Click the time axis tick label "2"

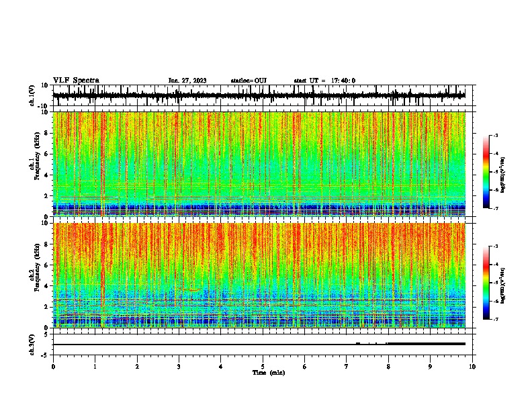point(137,367)
